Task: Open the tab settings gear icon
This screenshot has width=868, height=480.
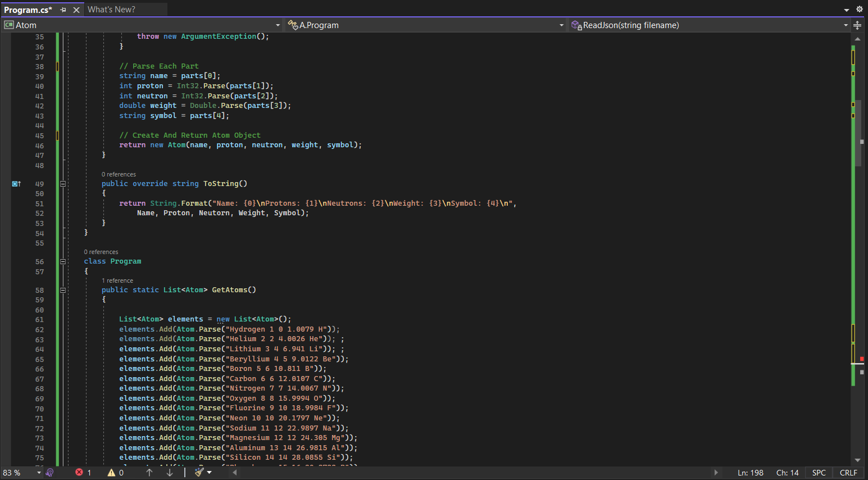Action: 859,9
